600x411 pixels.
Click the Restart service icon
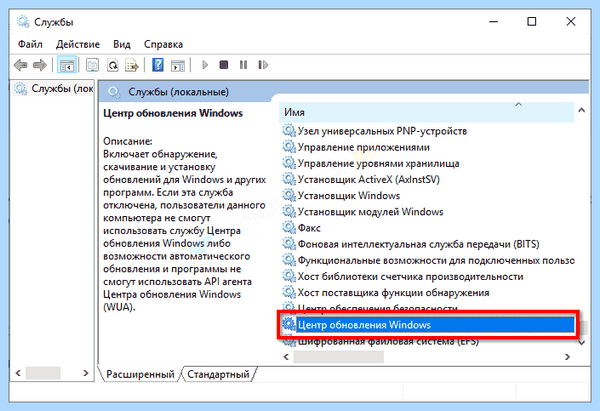263,65
